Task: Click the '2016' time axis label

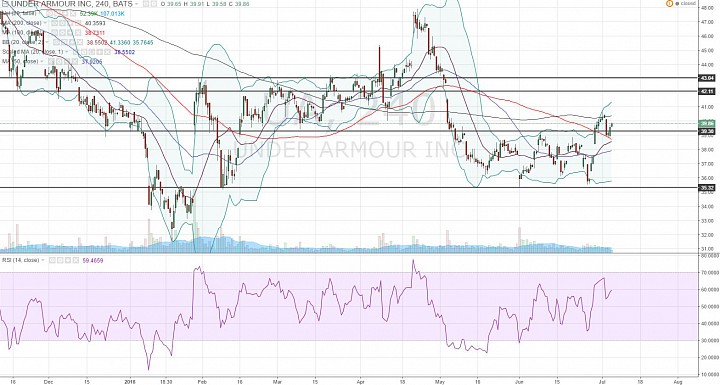Action: click(130, 381)
